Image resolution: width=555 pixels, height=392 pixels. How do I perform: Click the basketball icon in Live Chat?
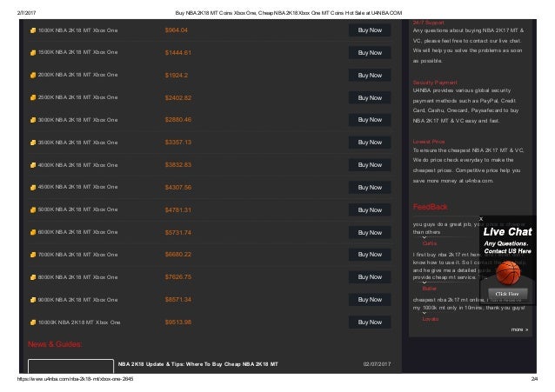click(x=508, y=273)
